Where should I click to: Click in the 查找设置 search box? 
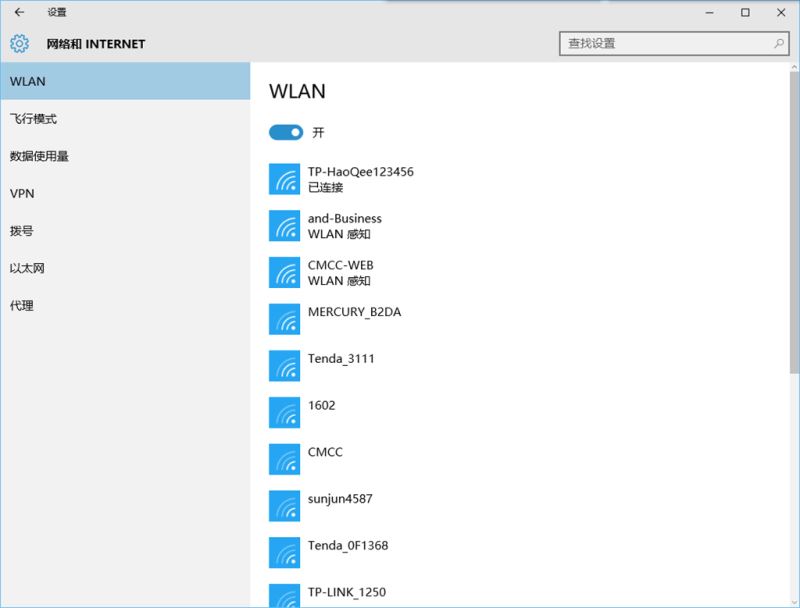tap(665, 44)
